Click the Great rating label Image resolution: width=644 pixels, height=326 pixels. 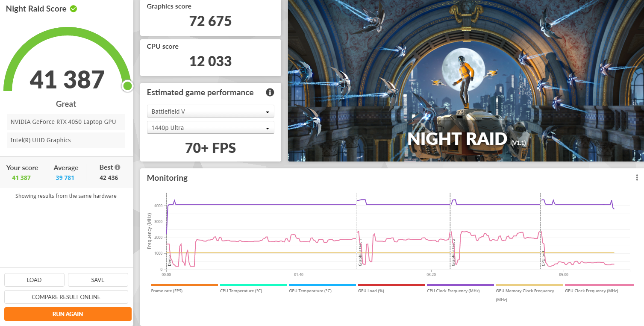click(x=66, y=104)
